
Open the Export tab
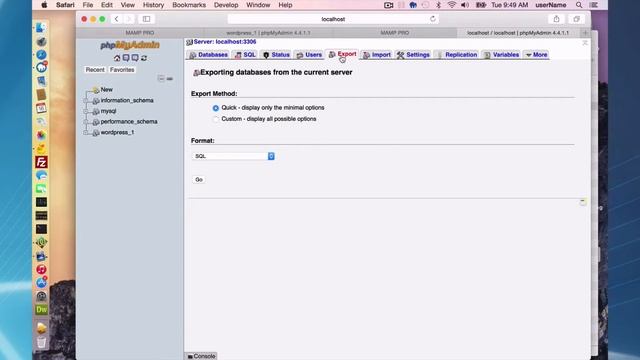click(342, 54)
